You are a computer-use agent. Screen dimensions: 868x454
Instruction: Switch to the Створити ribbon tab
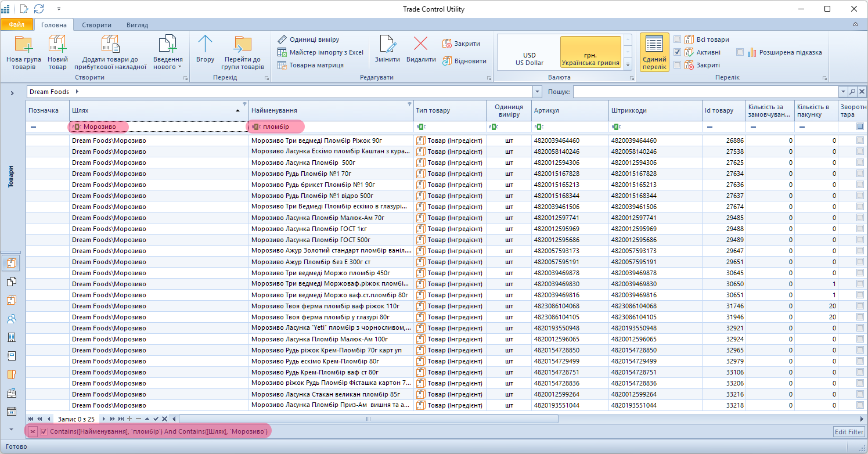[96, 25]
